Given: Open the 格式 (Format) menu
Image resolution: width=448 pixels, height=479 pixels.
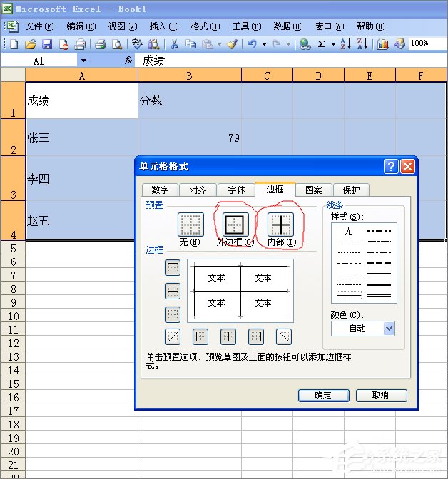Looking at the screenshot, I should (x=205, y=26).
